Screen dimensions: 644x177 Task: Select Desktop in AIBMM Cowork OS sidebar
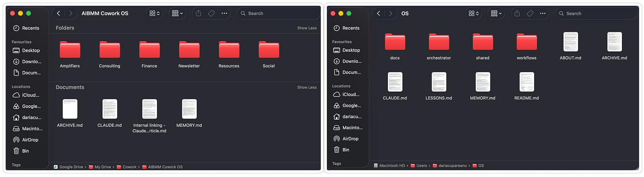pyautogui.click(x=27, y=50)
